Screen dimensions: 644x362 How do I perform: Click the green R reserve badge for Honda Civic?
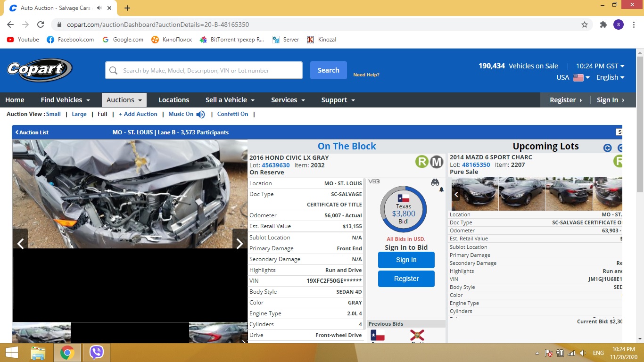point(421,162)
